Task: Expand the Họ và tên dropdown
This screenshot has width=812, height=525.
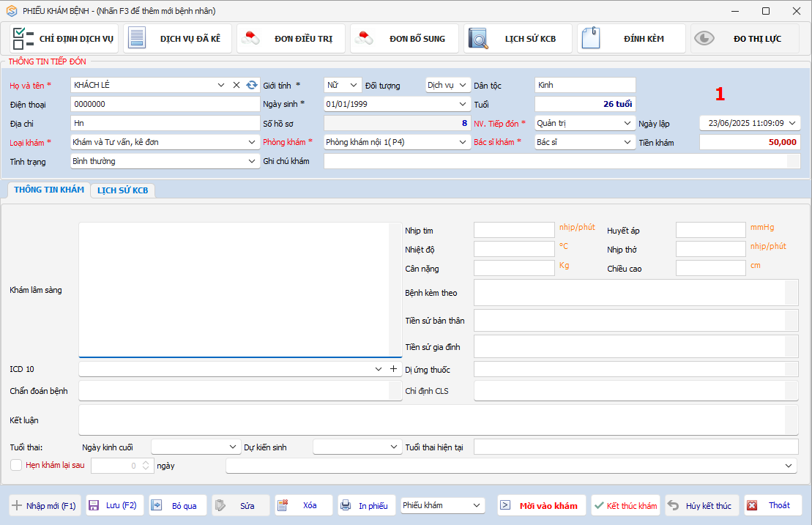Action: tap(221, 85)
